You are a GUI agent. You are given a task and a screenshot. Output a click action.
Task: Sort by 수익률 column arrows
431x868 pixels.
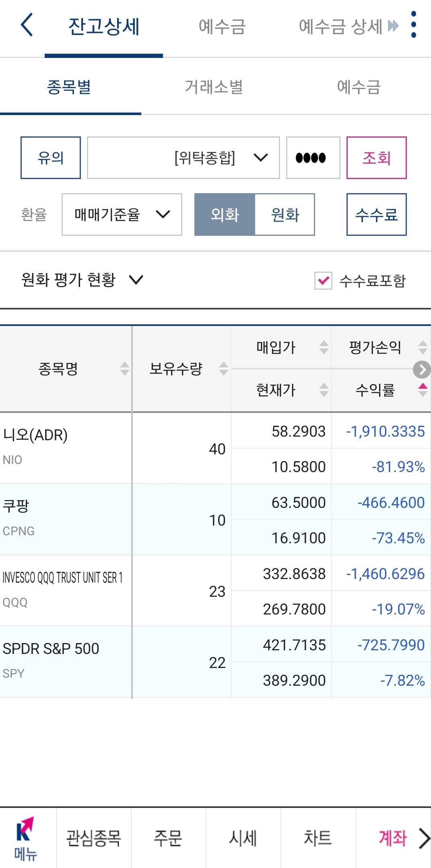coord(423,390)
